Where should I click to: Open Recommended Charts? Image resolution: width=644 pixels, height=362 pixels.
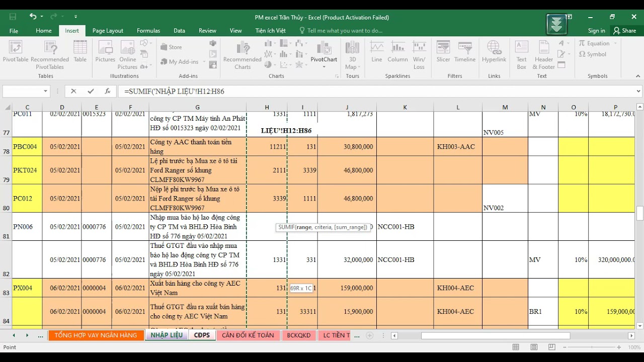243,54
